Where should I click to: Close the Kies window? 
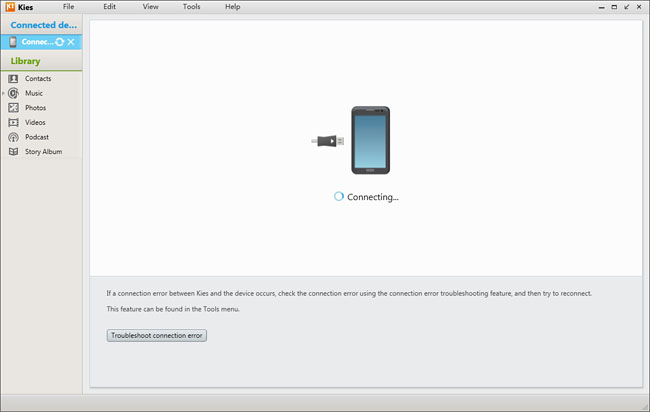coord(639,7)
